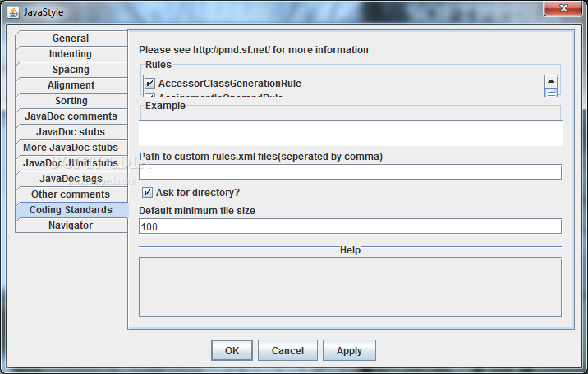This screenshot has width=588, height=374.
Task: Click the 'Please see http://pmd.sf.net/' info text
Action: click(254, 50)
